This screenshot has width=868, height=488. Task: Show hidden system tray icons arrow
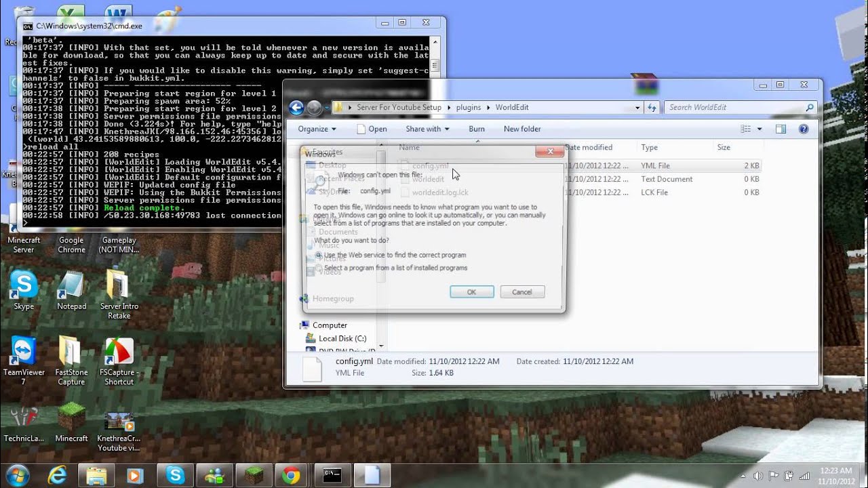click(745, 476)
